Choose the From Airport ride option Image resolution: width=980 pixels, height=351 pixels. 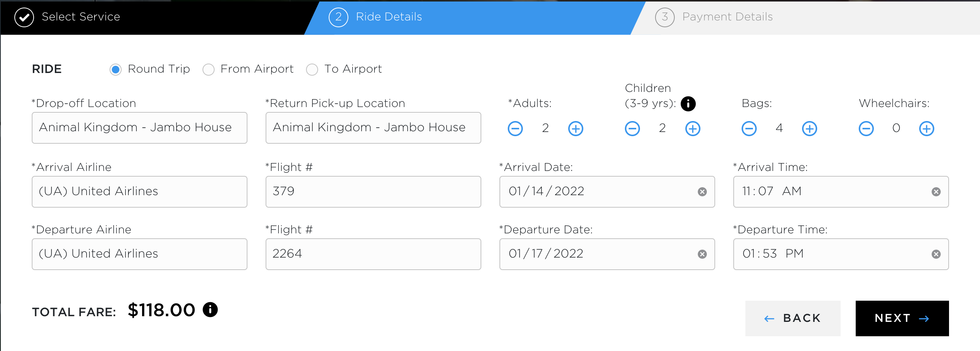(208, 69)
